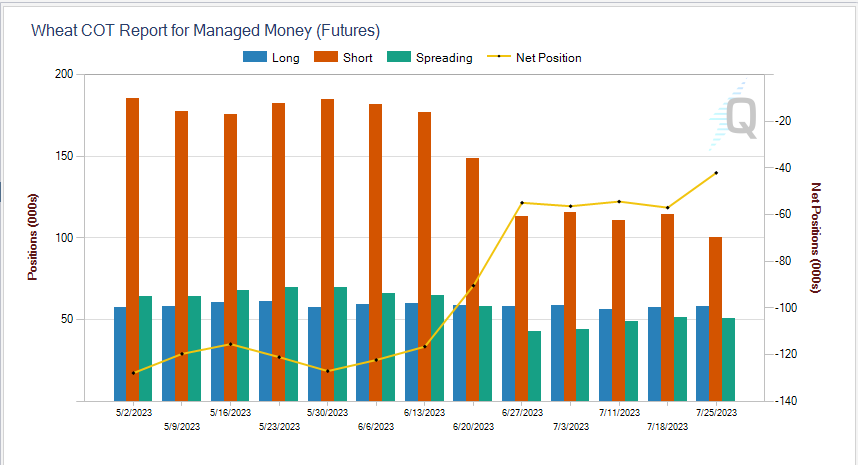Viewport: 858px width, 465px height.
Task: Click the Short legend orange swatch
Action: pos(326,57)
